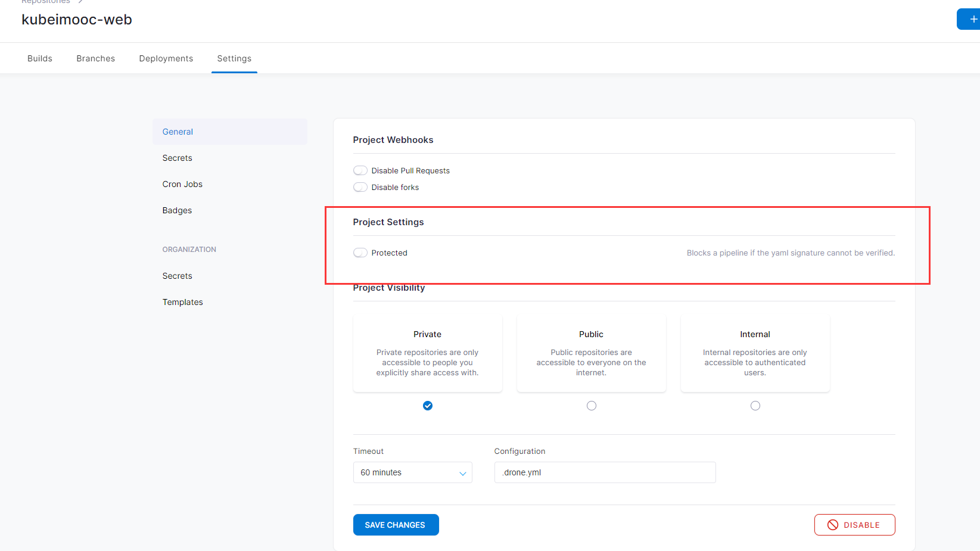Viewport: 980px width, 551px height.
Task: Click the Settings tab
Action: click(x=234, y=58)
